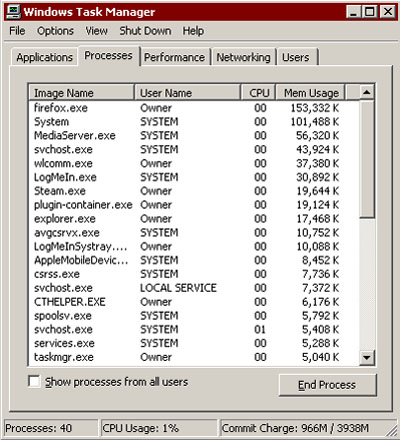Screen dimensions: 400x440
Task: Switch to the Networking tab
Action: pos(243,57)
